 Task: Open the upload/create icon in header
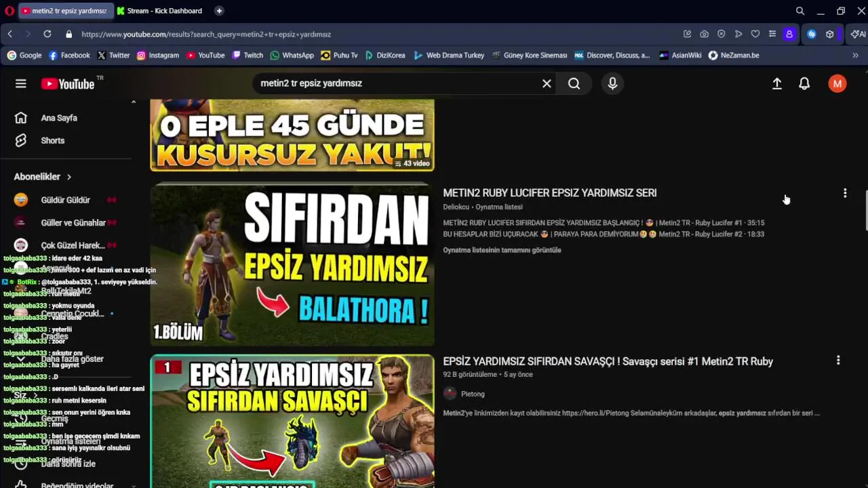(777, 83)
